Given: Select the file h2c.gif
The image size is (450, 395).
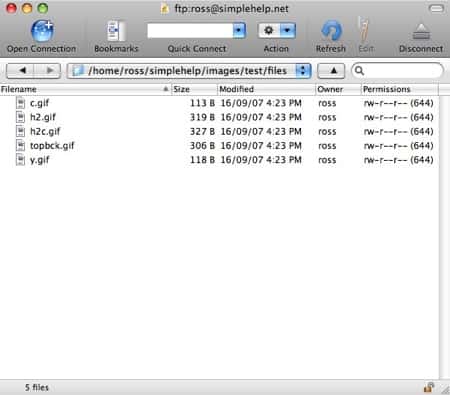Looking at the screenshot, I should point(45,131).
